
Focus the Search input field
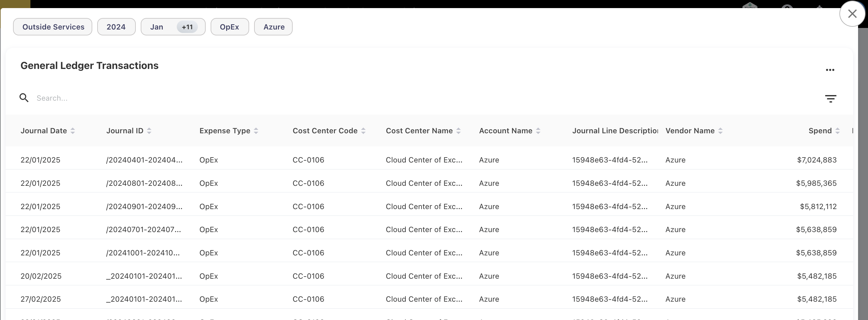coord(202,98)
